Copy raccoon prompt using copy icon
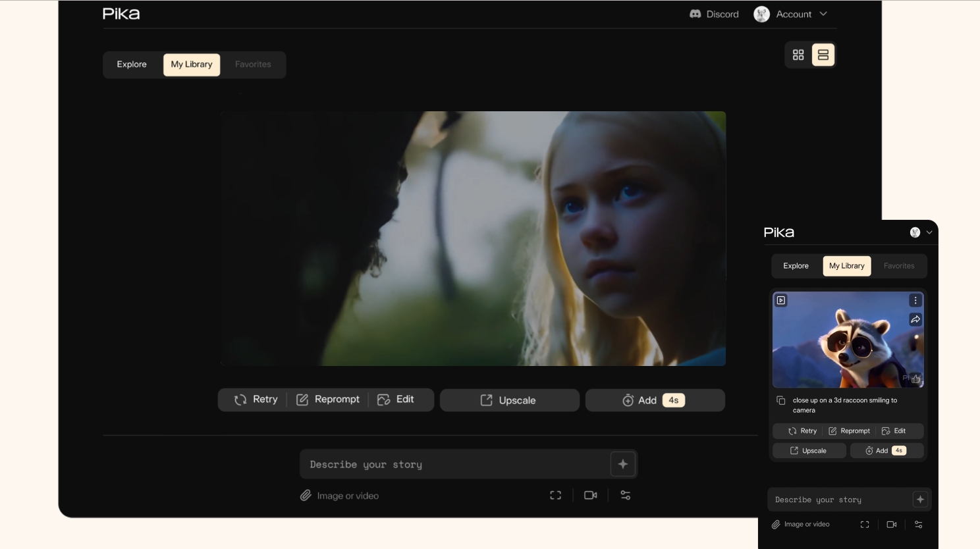 (781, 400)
